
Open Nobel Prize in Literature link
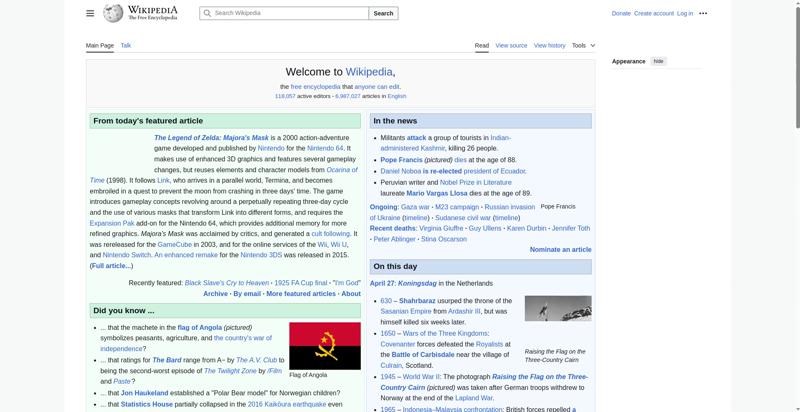pyautogui.click(x=476, y=183)
